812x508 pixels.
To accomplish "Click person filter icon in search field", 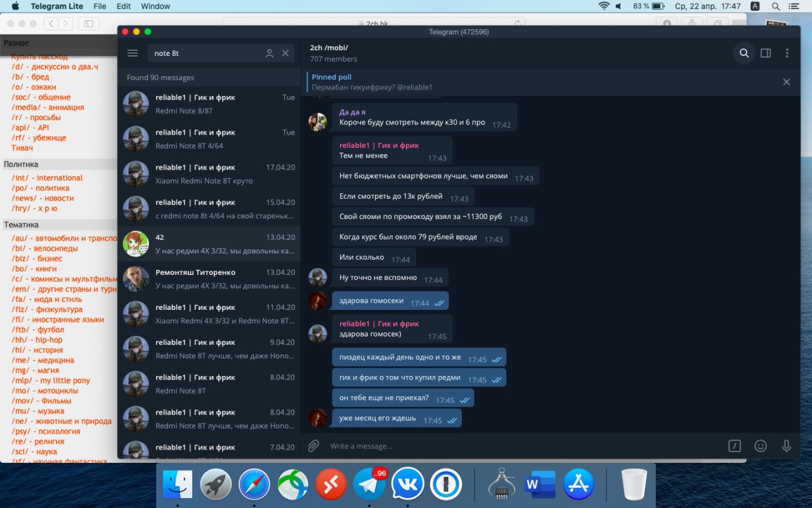I will [270, 53].
